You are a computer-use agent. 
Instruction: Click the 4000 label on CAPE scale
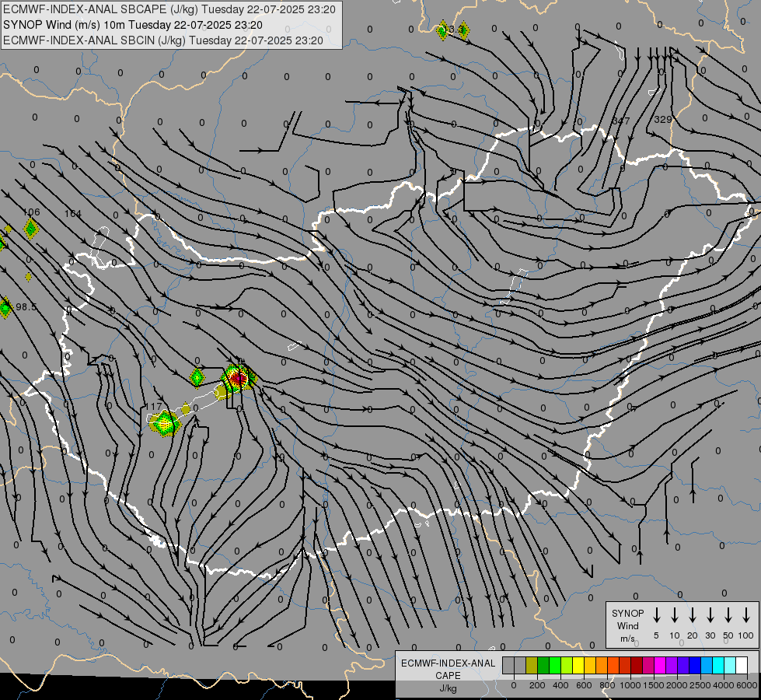pos(723,685)
